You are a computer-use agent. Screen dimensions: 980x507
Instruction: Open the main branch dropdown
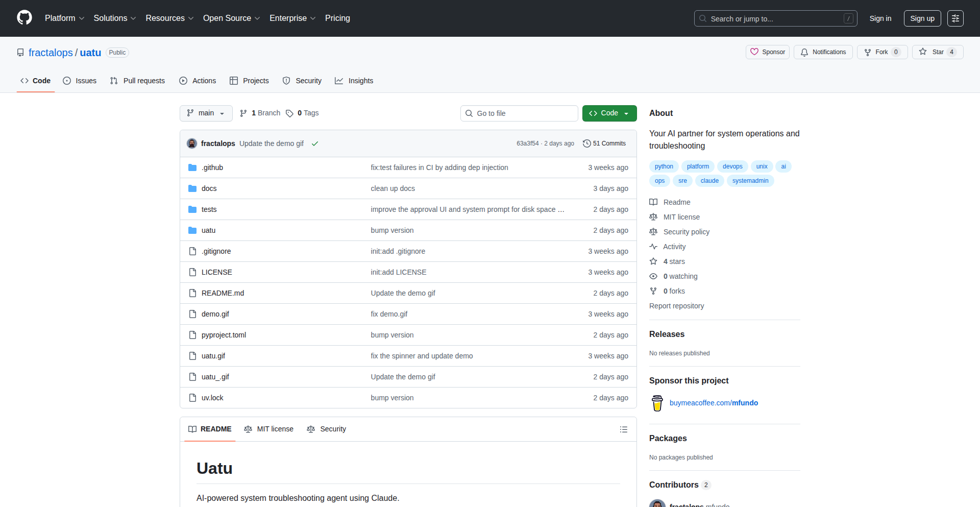[206, 113]
